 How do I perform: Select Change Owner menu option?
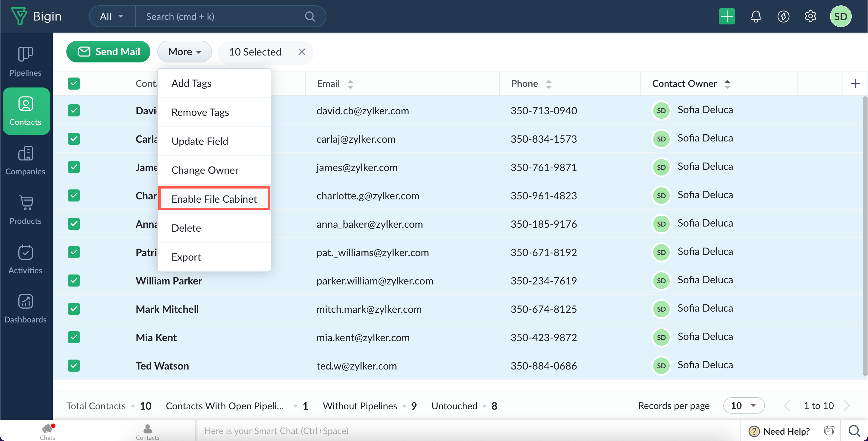[x=205, y=170]
